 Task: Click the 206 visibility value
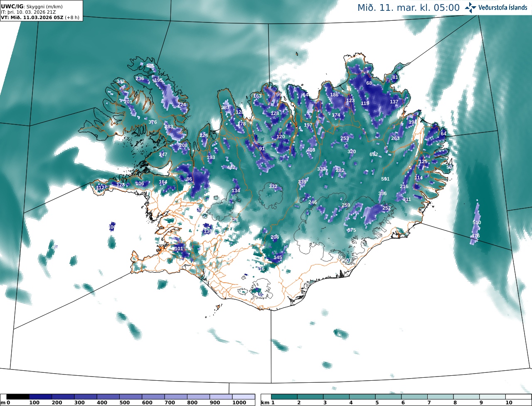[x=275, y=237]
